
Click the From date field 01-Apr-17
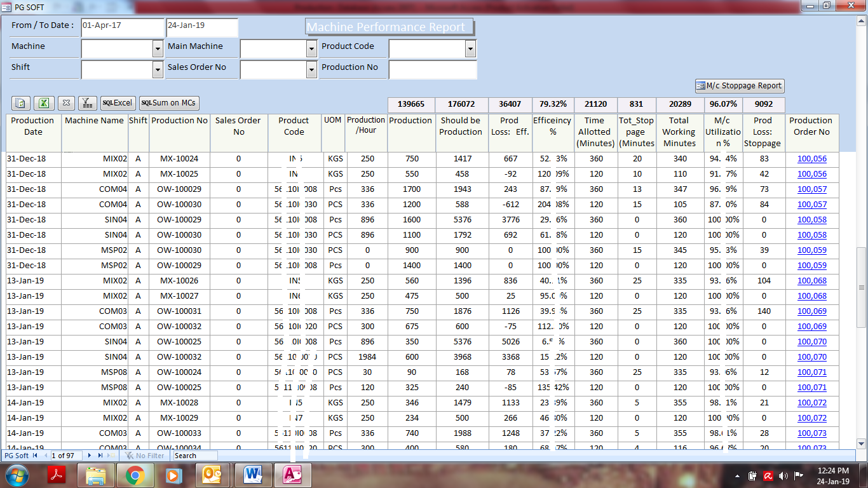(x=123, y=28)
